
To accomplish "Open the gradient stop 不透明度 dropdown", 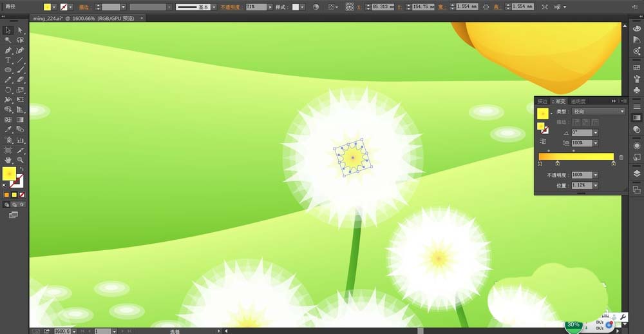I will click(x=596, y=175).
